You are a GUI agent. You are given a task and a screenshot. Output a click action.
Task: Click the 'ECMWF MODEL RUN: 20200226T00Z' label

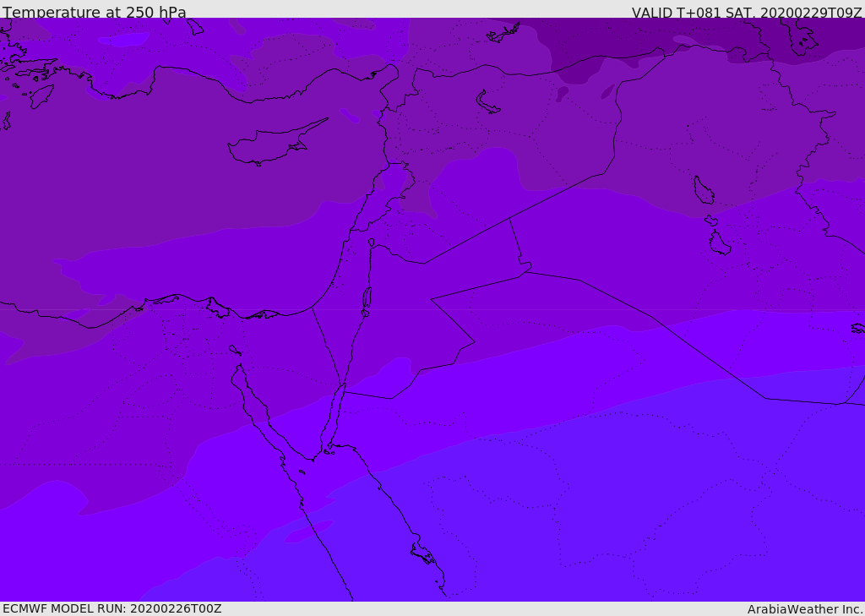pyautogui.click(x=112, y=609)
